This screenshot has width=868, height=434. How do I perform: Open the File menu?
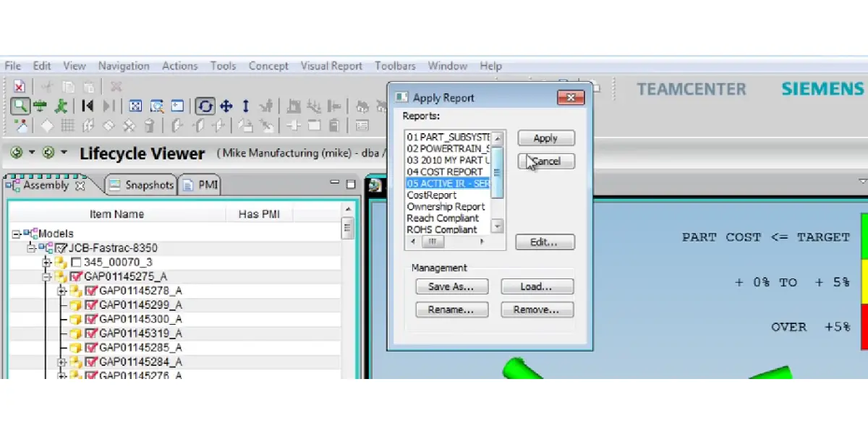point(12,66)
